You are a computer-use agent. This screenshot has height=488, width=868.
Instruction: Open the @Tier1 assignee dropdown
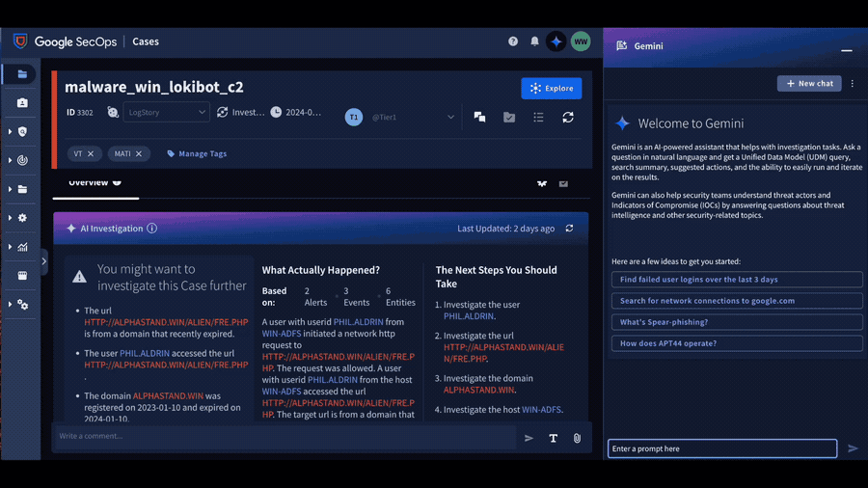tap(412, 118)
